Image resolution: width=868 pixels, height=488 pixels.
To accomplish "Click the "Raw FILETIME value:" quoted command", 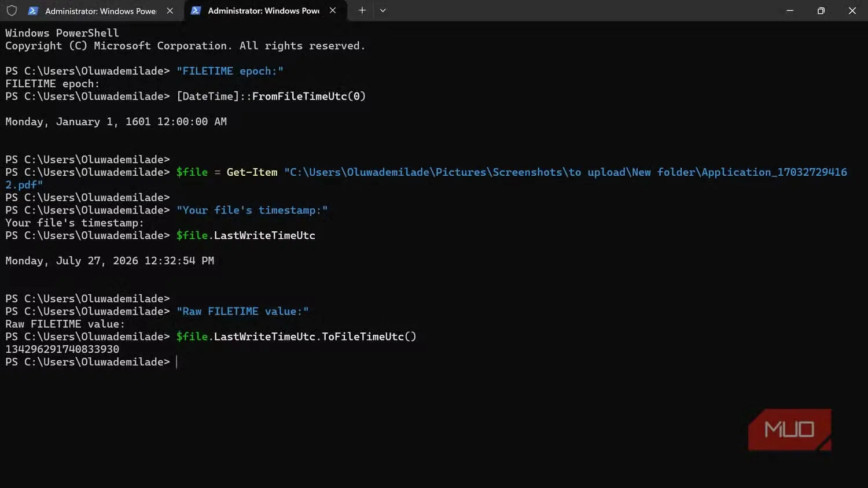I will [242, 312].
